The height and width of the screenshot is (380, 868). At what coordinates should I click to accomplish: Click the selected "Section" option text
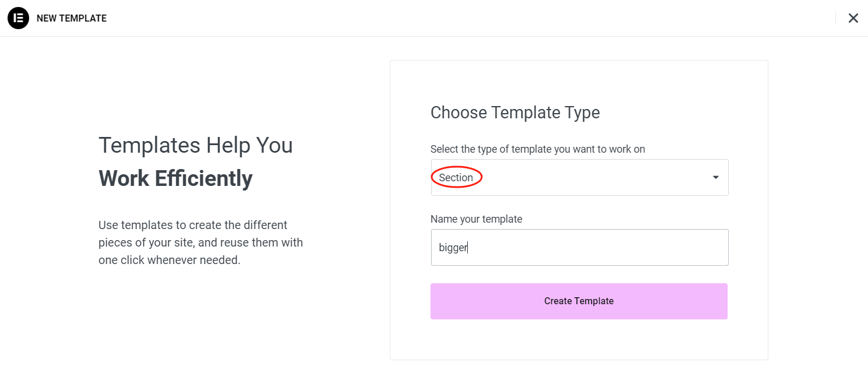tap(456, 178)
